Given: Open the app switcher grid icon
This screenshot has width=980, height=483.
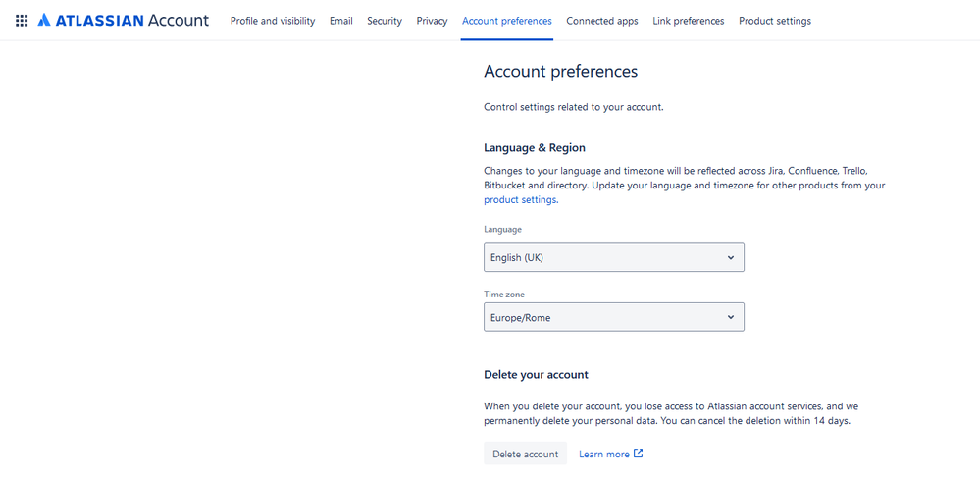Looking at the screenshot, I should (22, 21).
